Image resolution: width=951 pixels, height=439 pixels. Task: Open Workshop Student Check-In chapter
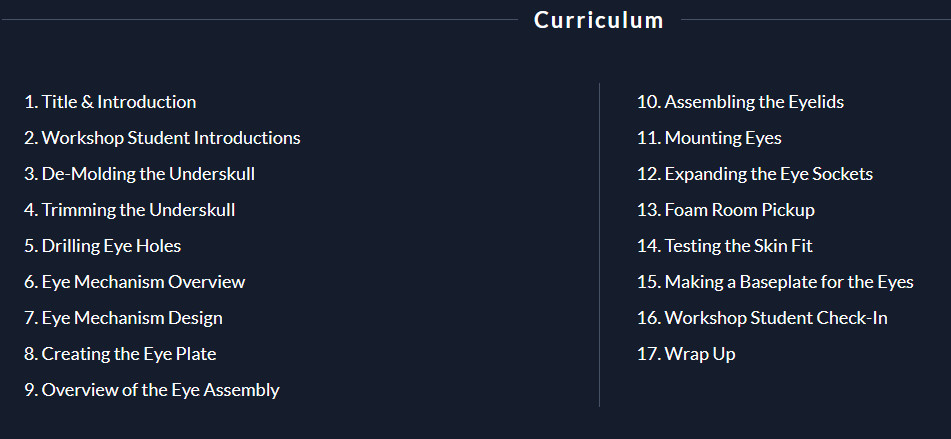coord(762,318)
